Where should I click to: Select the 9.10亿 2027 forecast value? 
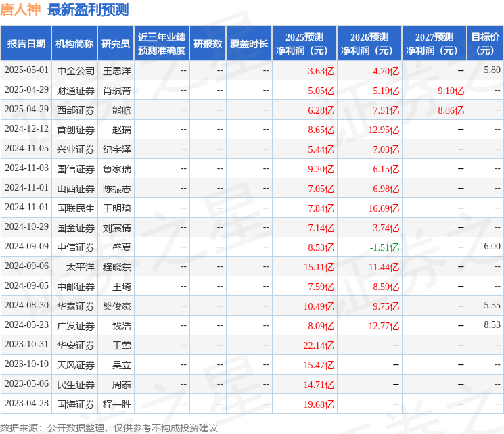(x=451, y=91)
